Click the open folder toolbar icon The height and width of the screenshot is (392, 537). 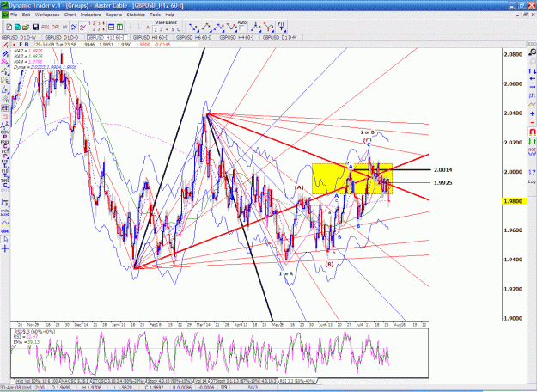[26, 27]
